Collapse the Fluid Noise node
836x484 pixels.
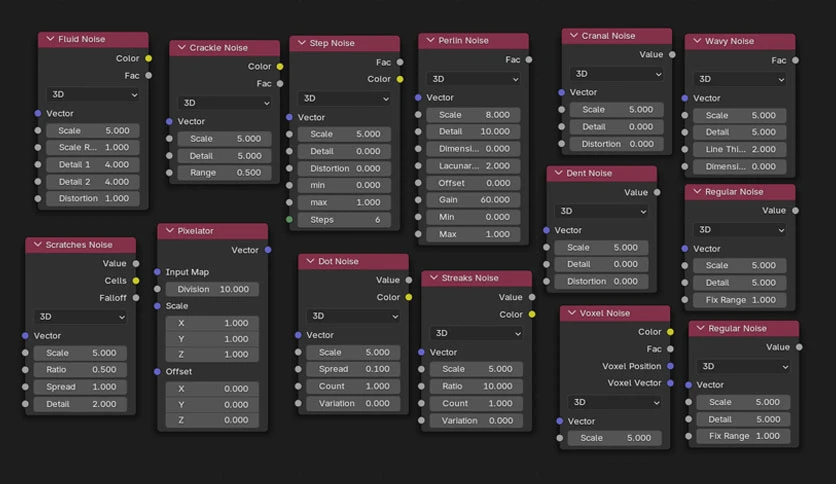[51, 39]
